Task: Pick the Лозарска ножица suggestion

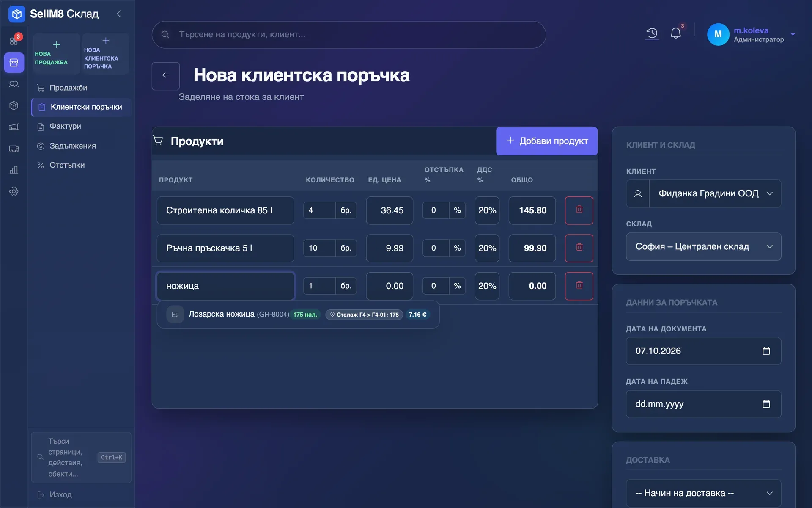Action: [x=298, y=315]
